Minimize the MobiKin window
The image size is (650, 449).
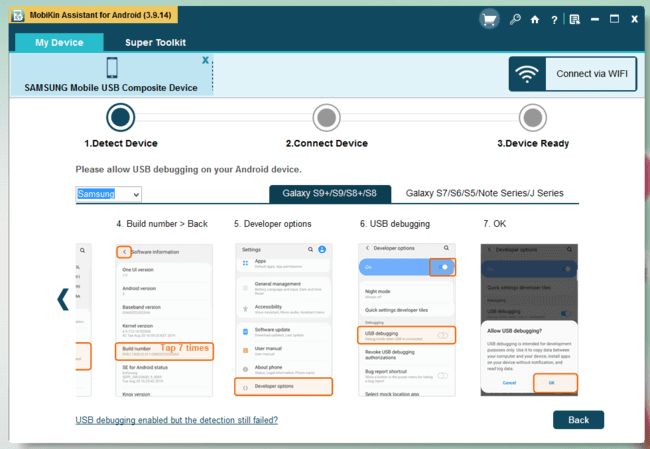click(x=595, y=19)
